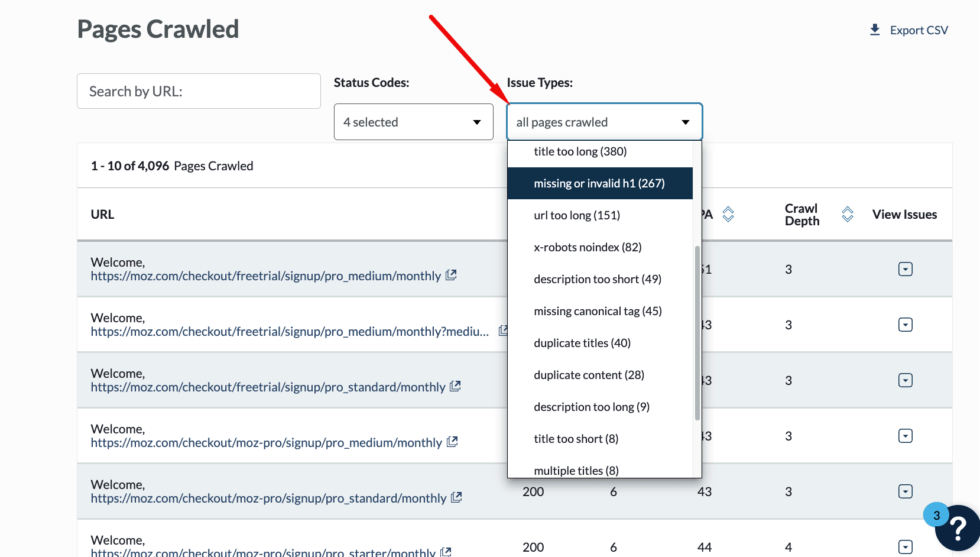
Task: Click the sort arrows on the PA column
Action: pos(728,214)
